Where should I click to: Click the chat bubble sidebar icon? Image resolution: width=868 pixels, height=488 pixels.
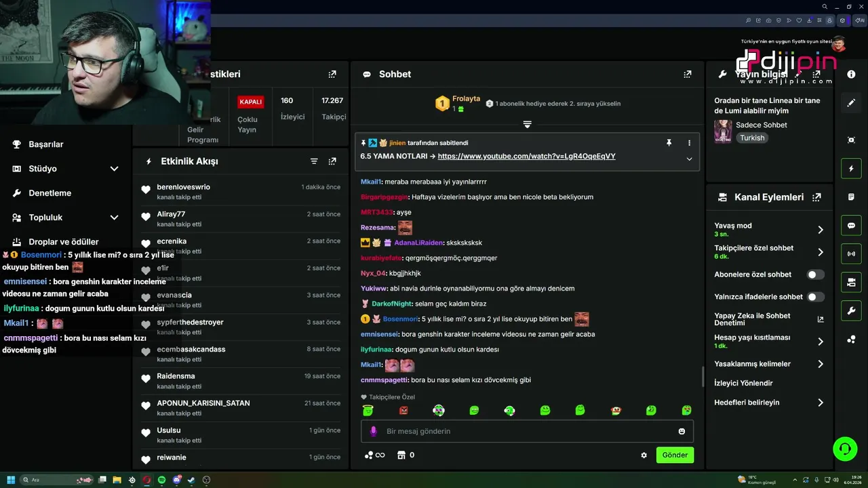point(851,226)
